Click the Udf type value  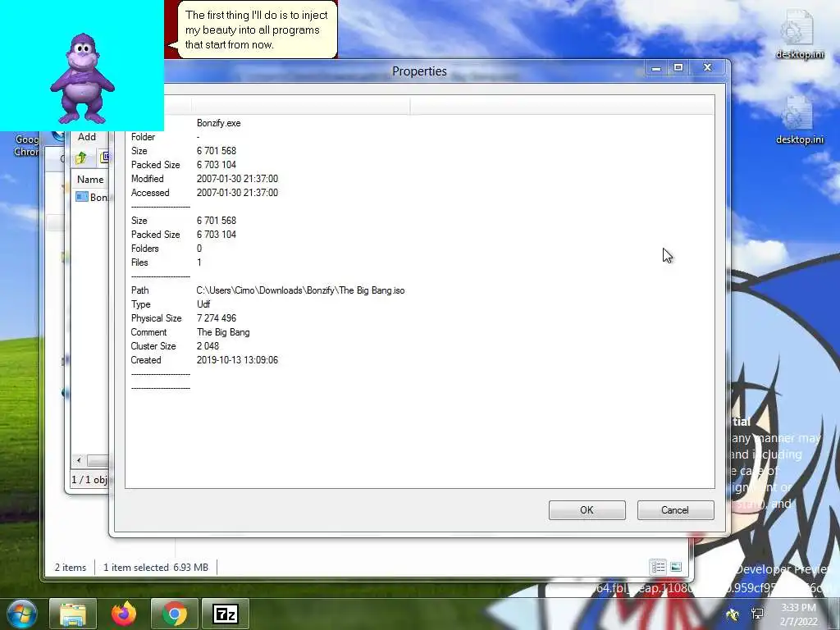[x=203, y=304]
